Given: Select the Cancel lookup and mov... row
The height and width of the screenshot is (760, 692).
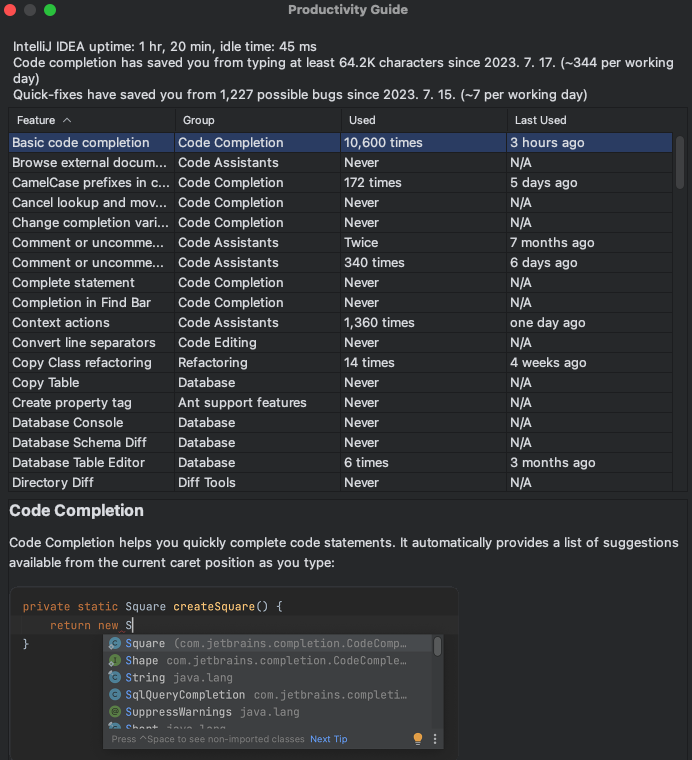Looking at the screenshot, I should (x=340, y=203).
